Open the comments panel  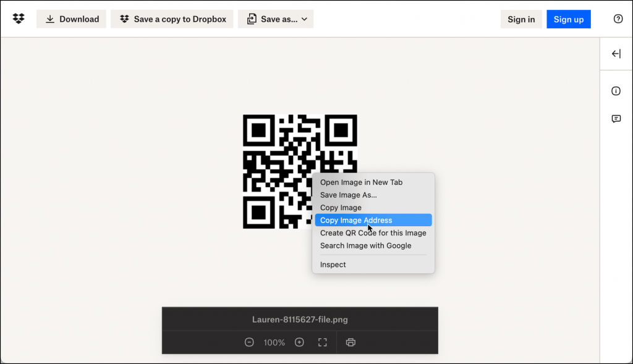pos(615,119)
